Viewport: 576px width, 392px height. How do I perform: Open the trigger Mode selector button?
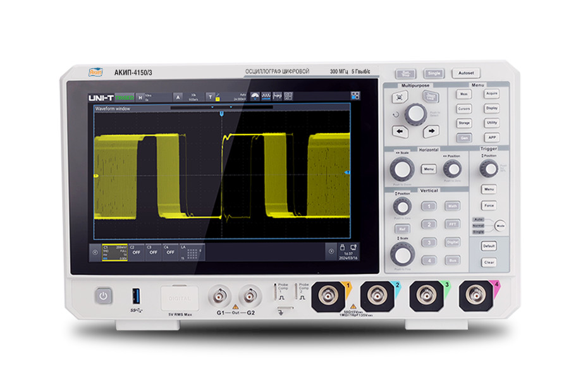tap(500, 225)
